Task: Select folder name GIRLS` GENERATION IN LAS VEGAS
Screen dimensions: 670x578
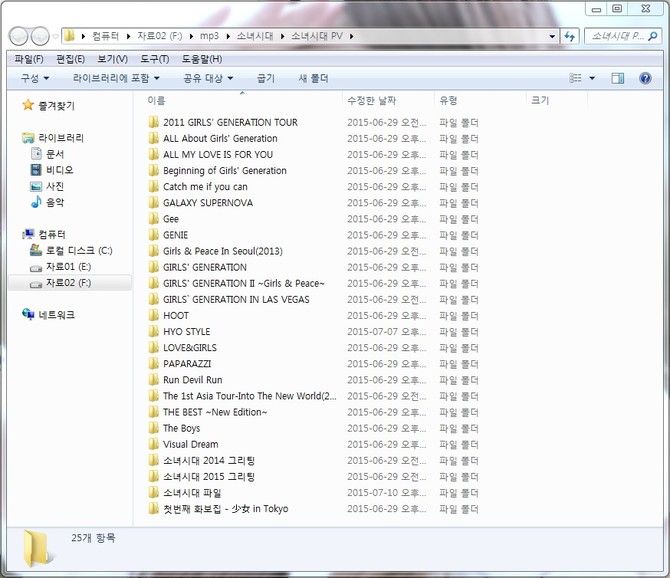Action: tap(236, 299)
